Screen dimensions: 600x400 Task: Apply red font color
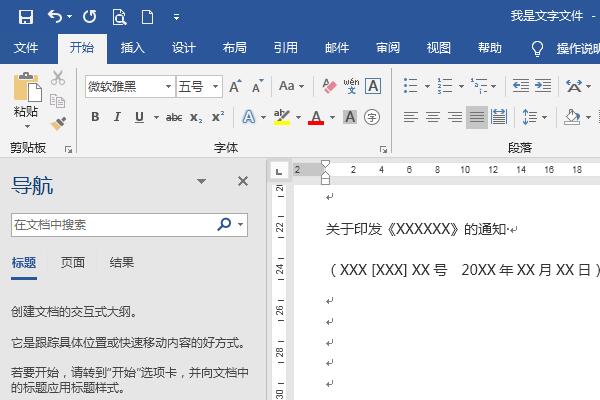[x=316, y=117]
